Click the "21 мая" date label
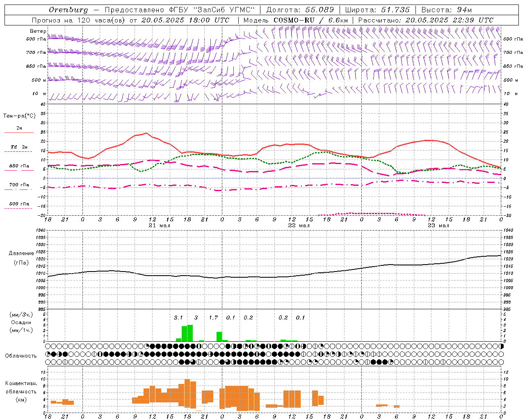525x420 pixels. coord(159,226)
